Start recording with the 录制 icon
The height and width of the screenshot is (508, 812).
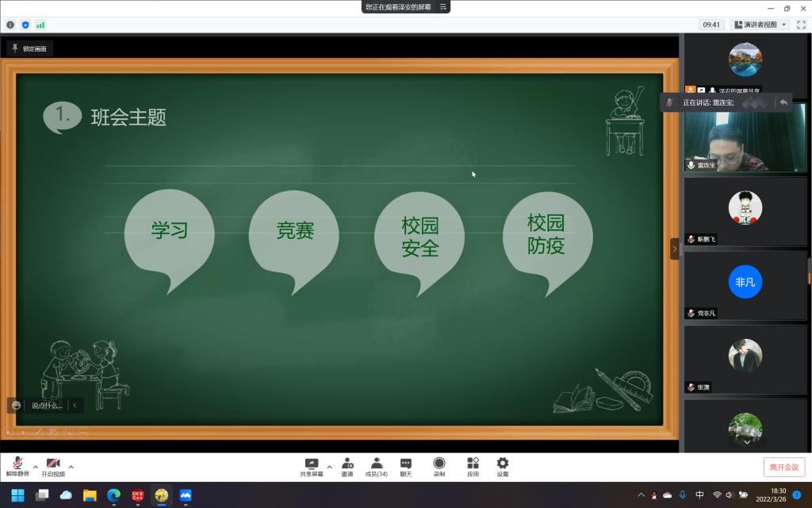(x=439, y=464)
